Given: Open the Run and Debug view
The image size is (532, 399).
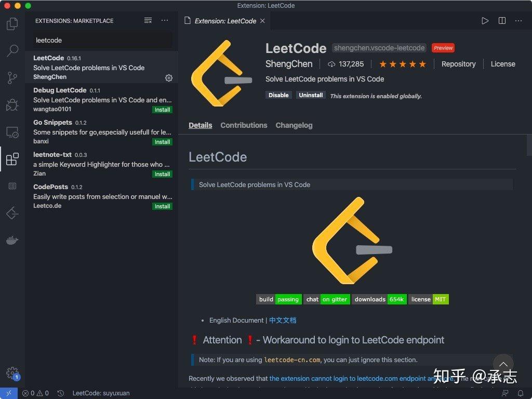Looking at the screenshot, I should [x=12, y=105].
